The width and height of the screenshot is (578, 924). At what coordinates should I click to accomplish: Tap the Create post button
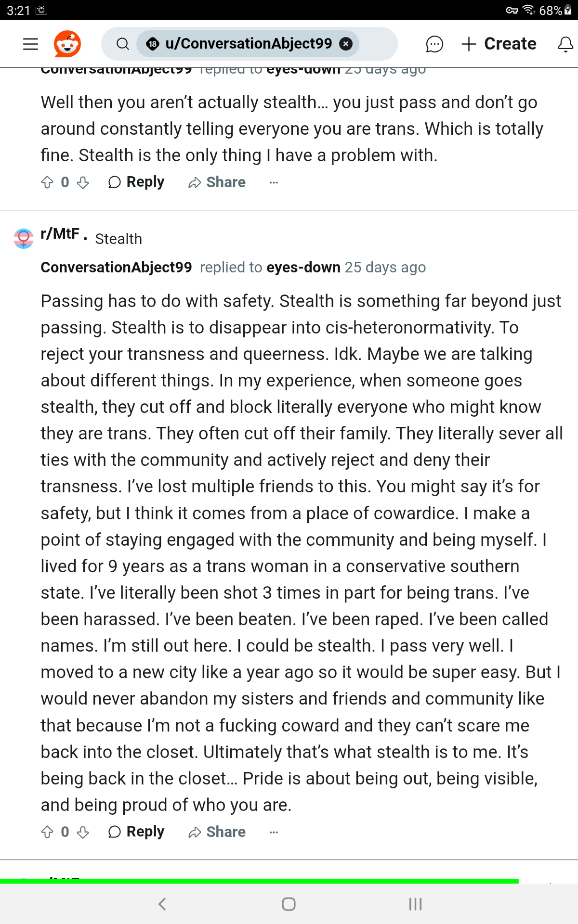[x=499, y=44]
